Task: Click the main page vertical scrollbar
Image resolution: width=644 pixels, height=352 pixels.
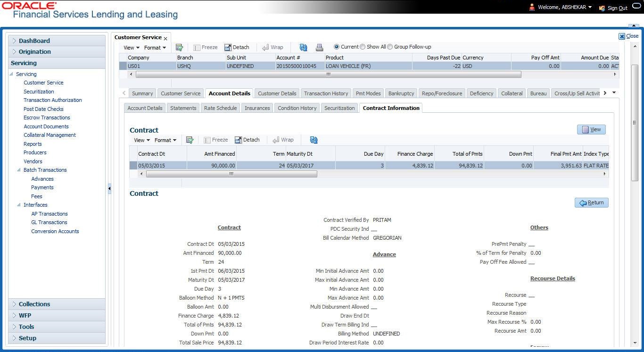Action: pos(635,123)
